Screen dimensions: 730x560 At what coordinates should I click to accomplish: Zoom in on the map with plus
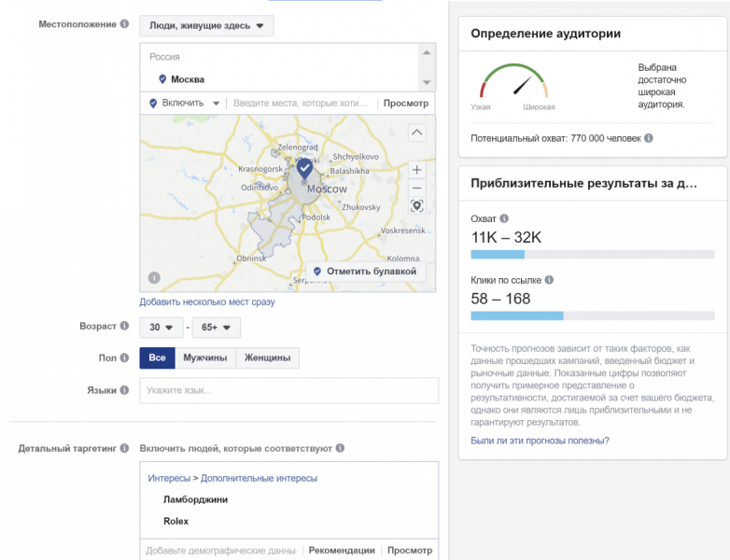click(417, 170)
